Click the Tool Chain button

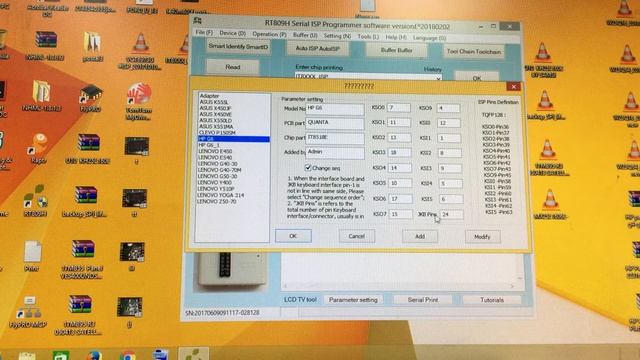coord(473,52)
